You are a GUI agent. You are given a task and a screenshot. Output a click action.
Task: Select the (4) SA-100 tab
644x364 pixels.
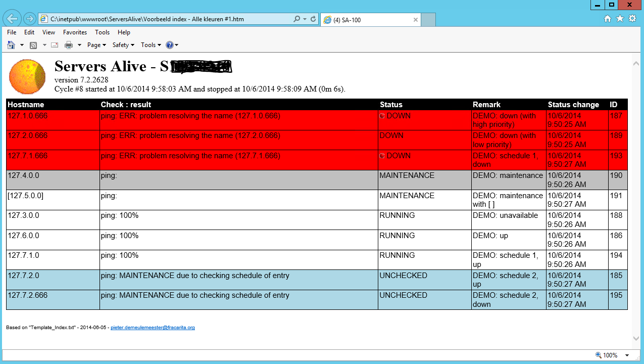[371, 20]
